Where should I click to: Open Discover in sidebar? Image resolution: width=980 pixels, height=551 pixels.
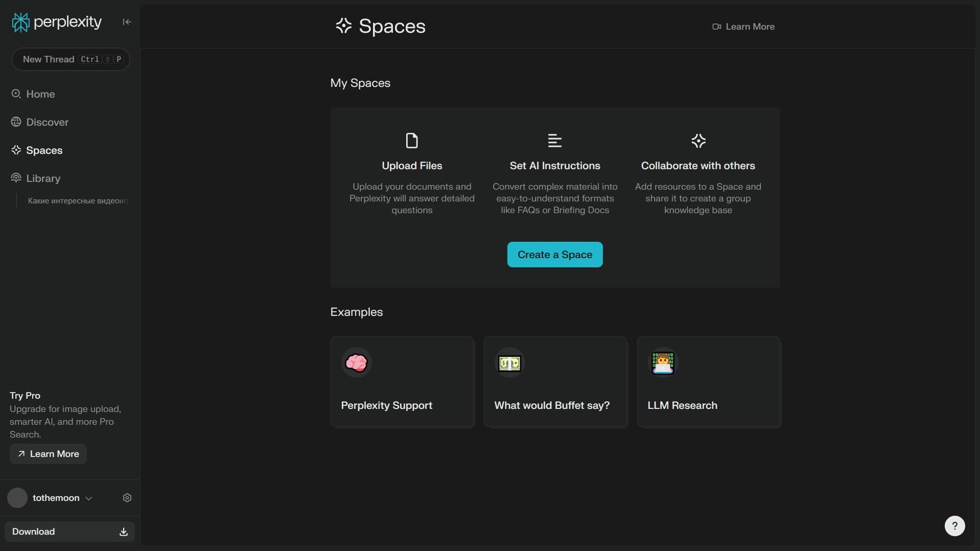[x=47, y=122]
